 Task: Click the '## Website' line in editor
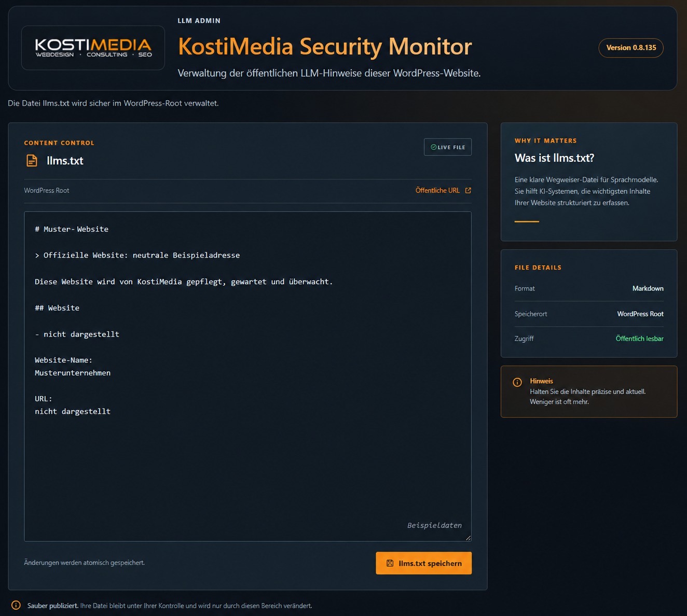pyautogui.click(x=57, y=308)
